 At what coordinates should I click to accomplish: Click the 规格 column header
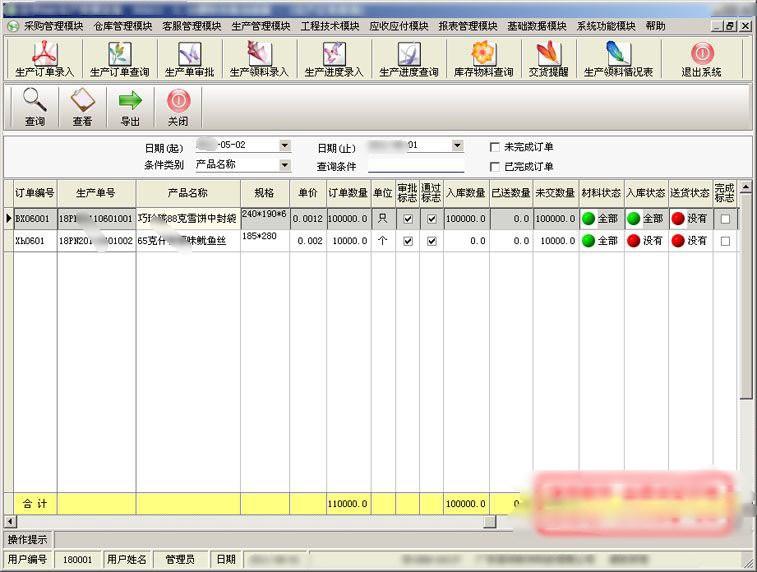(265, 193)
